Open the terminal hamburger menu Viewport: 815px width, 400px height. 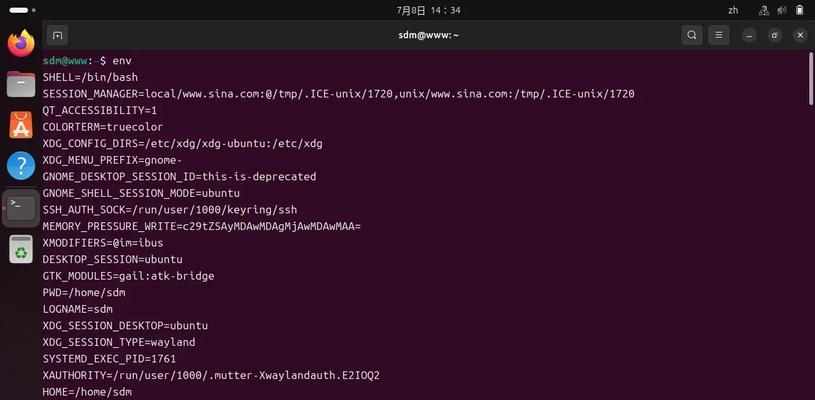(x=719, y=35)
